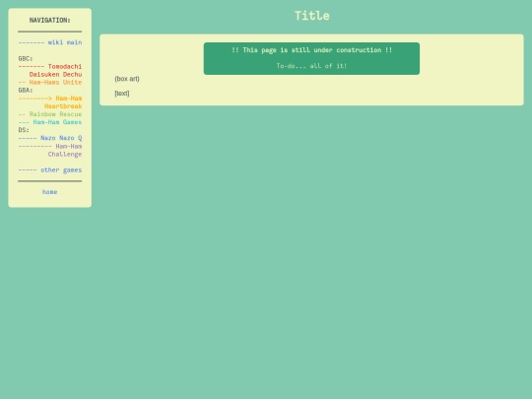Click the GBA: section label

click(x=26, y=91)
